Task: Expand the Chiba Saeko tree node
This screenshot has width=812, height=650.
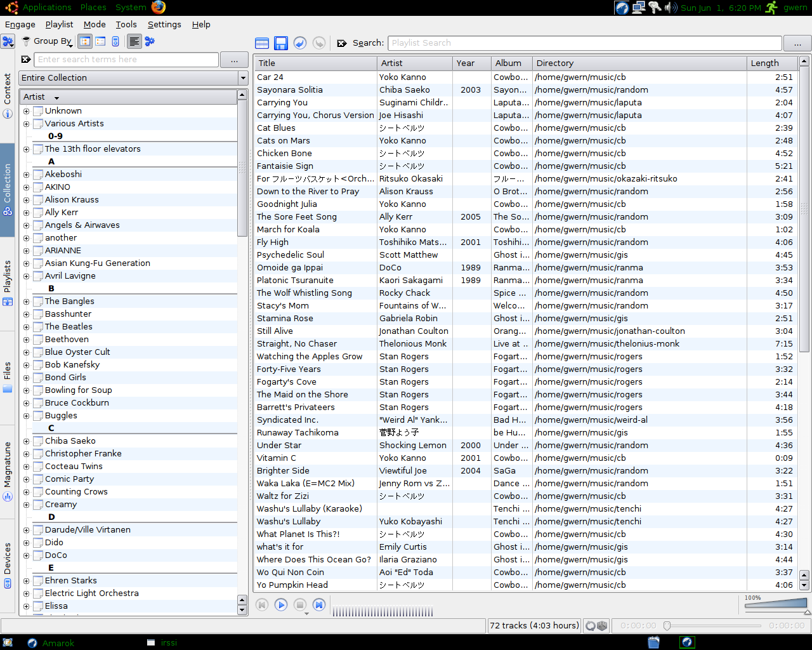Action: coord(27,441)
